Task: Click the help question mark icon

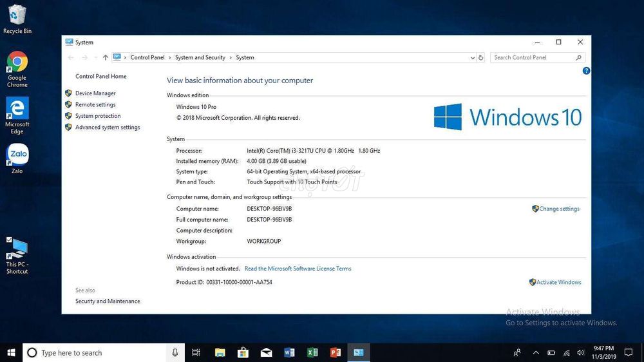Action: [x=586, y=71]
